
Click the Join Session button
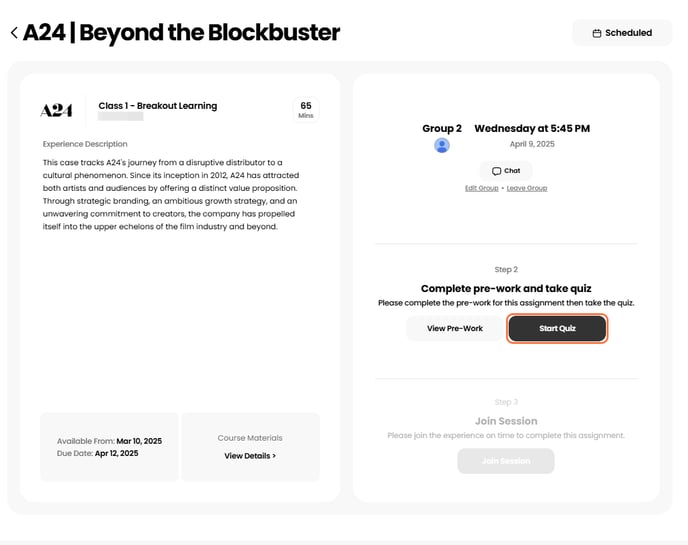point(506,461)
